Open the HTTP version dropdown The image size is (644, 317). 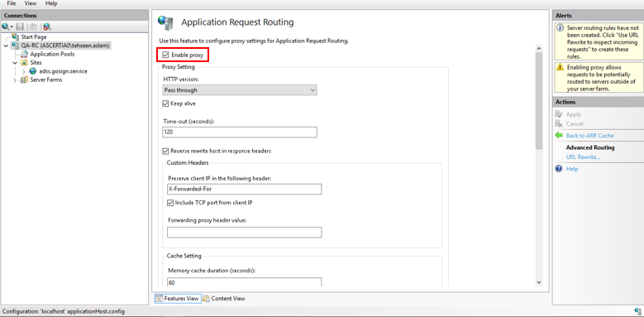pyautogui.click(x=240, y=89)
